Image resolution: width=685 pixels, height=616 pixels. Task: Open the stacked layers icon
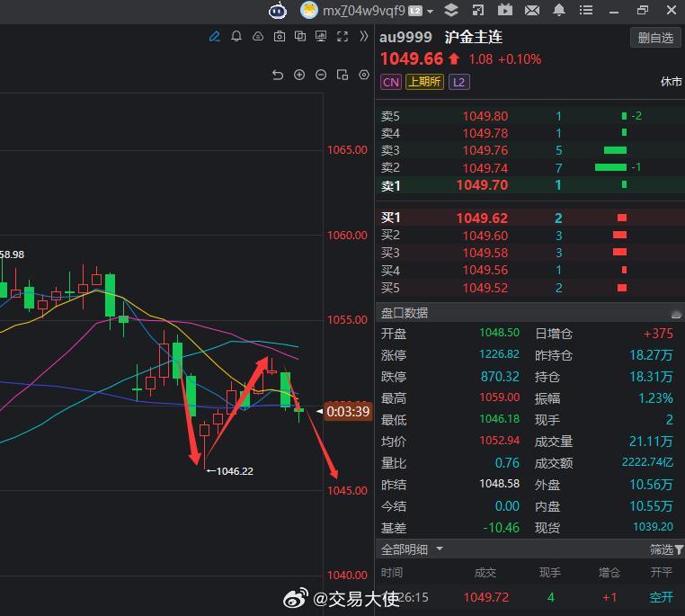coord(451,10)
